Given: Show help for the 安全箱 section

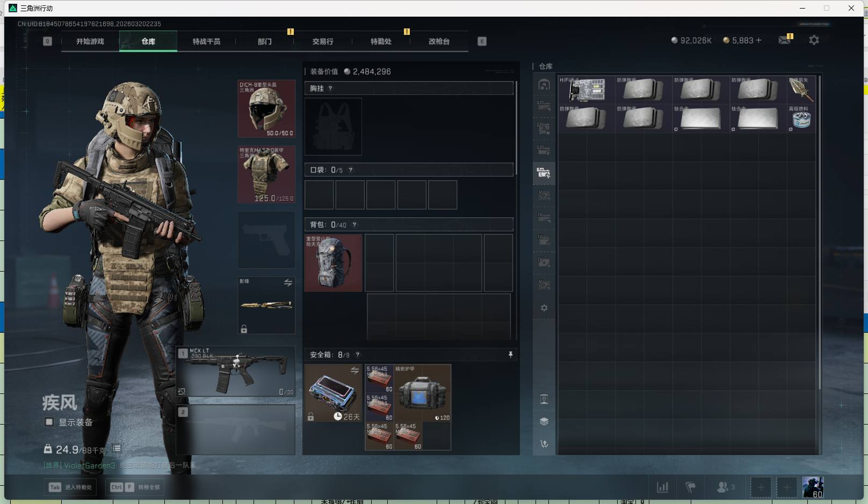Looking at the screenshot, I should (x=358, y=355).
